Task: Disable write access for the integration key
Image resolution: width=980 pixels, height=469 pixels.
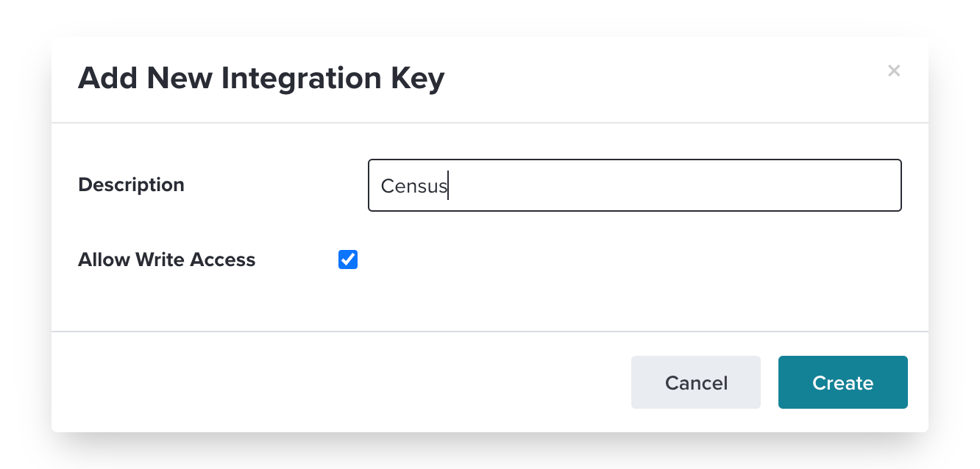Action: click(x=348, y=259)
